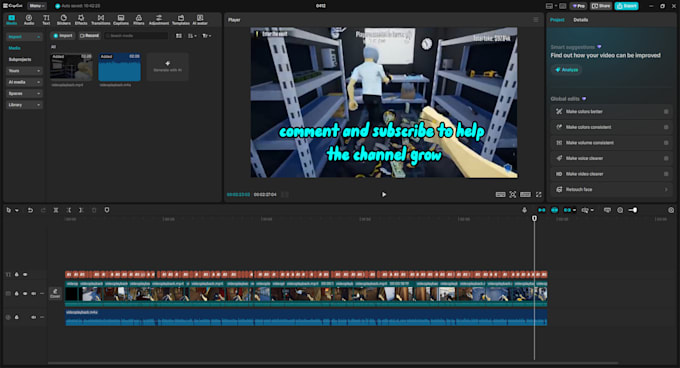Click the fit-to-frame icon below player
Screen dimensions: 680x368
point(513,195)
